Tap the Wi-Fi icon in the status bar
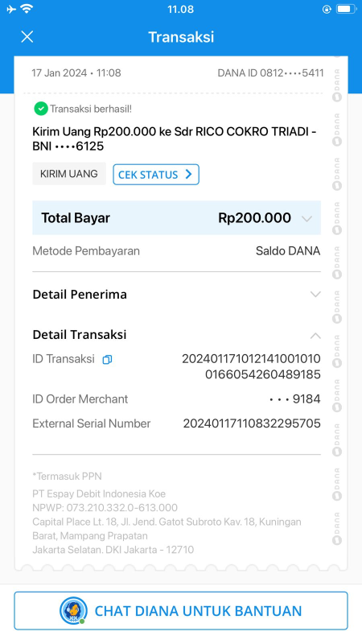362x644 pixels. 27,9
